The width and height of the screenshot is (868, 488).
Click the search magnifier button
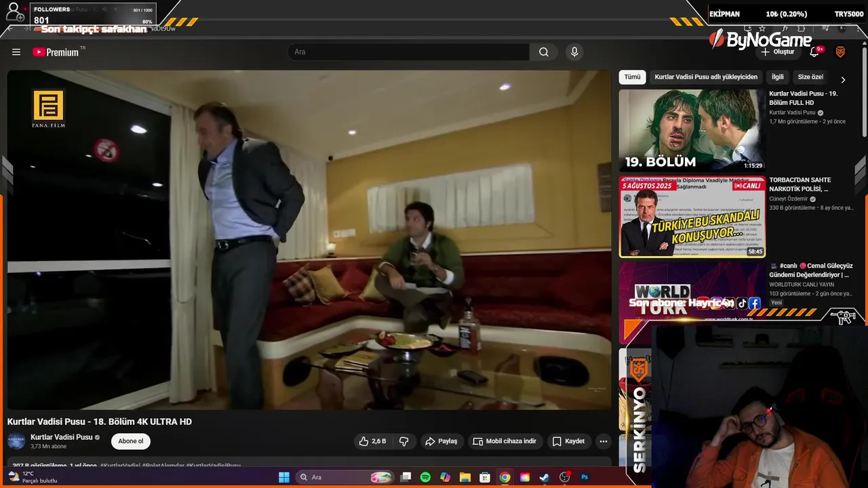[544, 52]
